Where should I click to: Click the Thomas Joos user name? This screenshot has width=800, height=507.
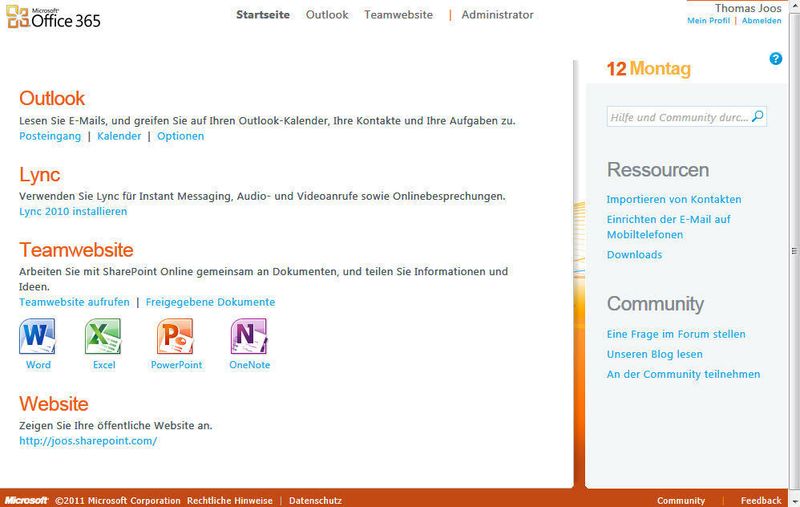(x=748, y=8)
